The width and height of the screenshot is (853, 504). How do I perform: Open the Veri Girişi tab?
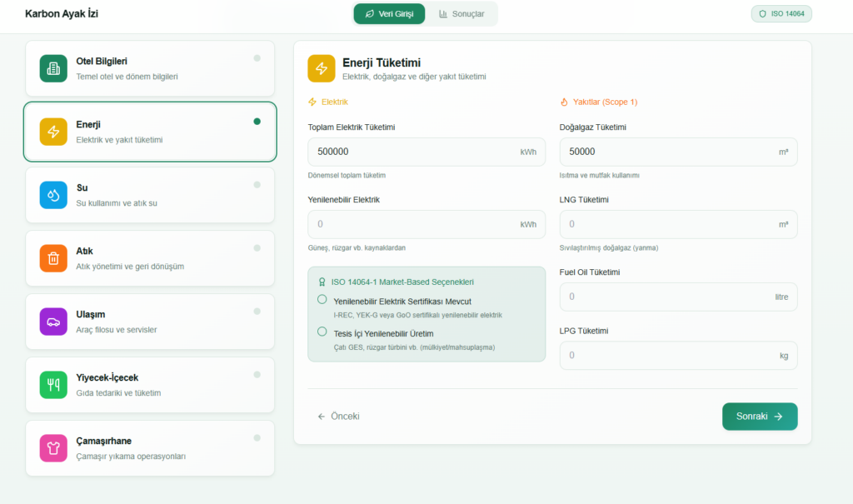(x=389, y=14)
